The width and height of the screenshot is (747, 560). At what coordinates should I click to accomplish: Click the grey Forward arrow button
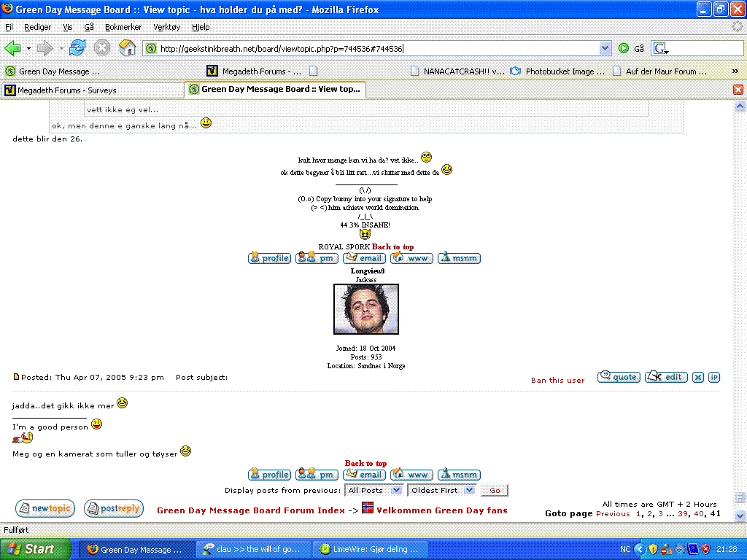(x=45, y=48)
